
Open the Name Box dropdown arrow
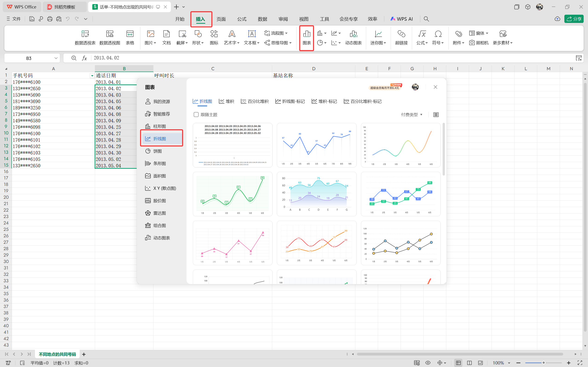(x=56, y=58)
